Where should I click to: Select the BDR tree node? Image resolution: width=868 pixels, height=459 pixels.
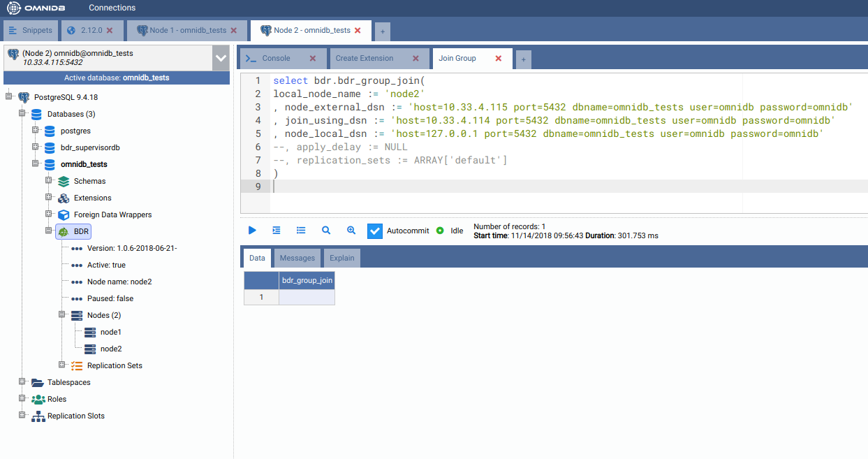click(x=81, y=231)
